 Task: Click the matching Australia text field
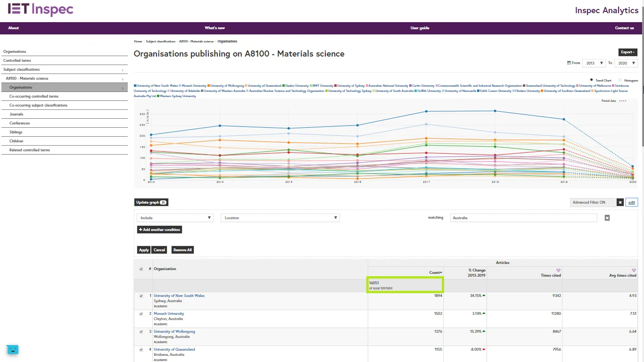click(x=523, y=218)
